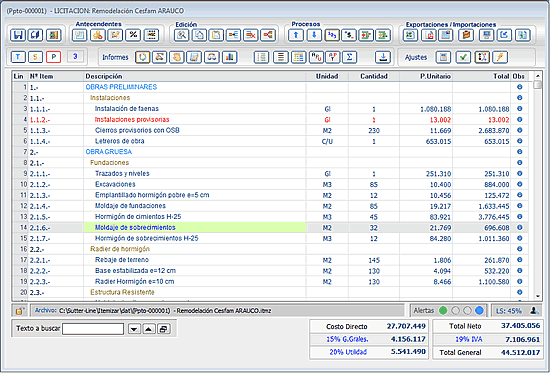This screenshot has height=373, width=550.
Task: Click the padlock icon left of Archivo
Action: click(x=20, y=311)
